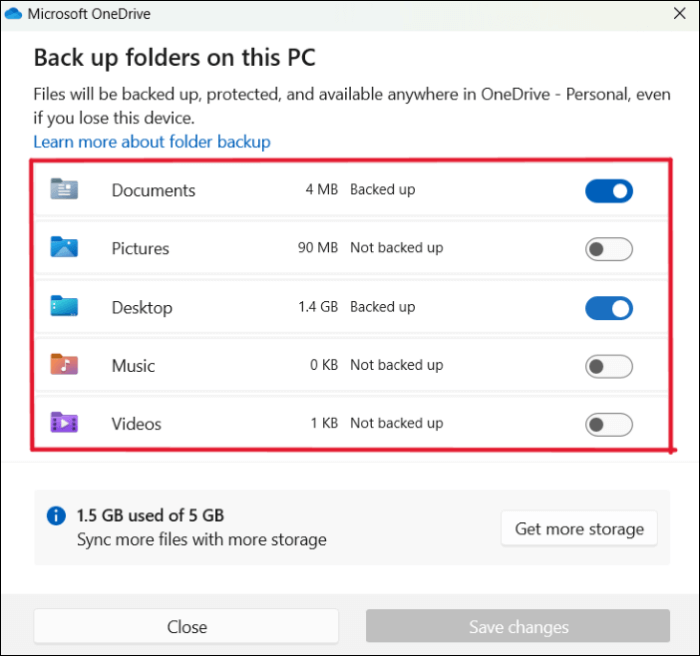Select the Documents folder name label

coord(153,190)
